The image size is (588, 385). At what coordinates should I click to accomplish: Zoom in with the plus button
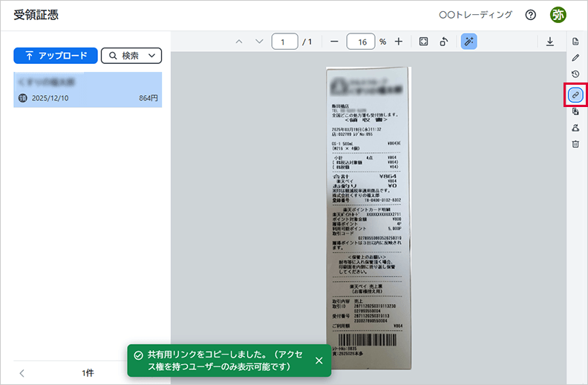399,42
